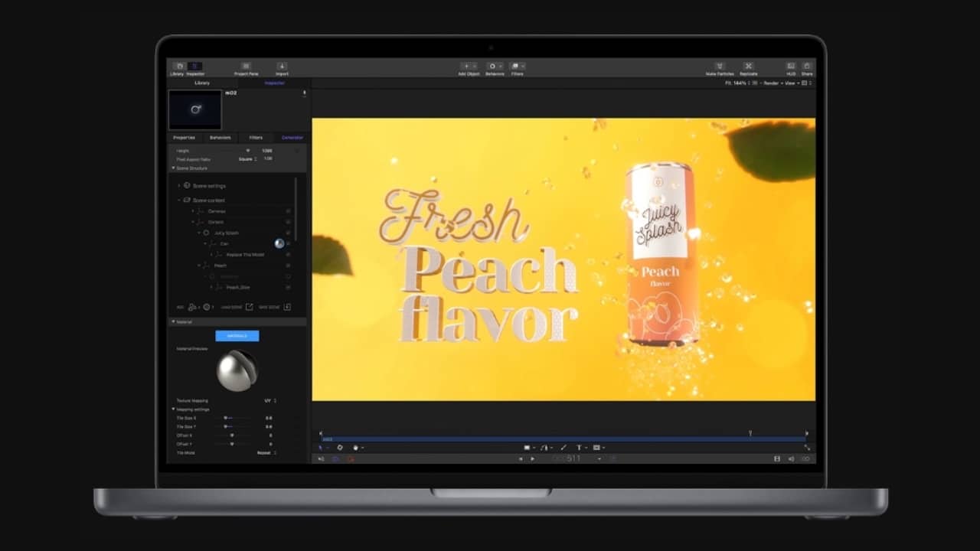Select the Text tool
Image resolution: width=980 pixels, height=551 pixels.
[x=580, y=448]
